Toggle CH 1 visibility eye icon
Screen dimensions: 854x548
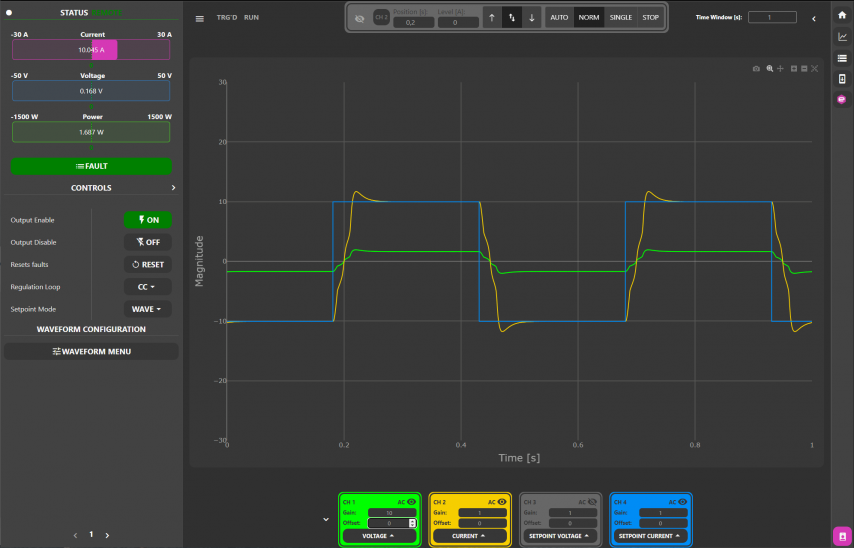(412, 501)
